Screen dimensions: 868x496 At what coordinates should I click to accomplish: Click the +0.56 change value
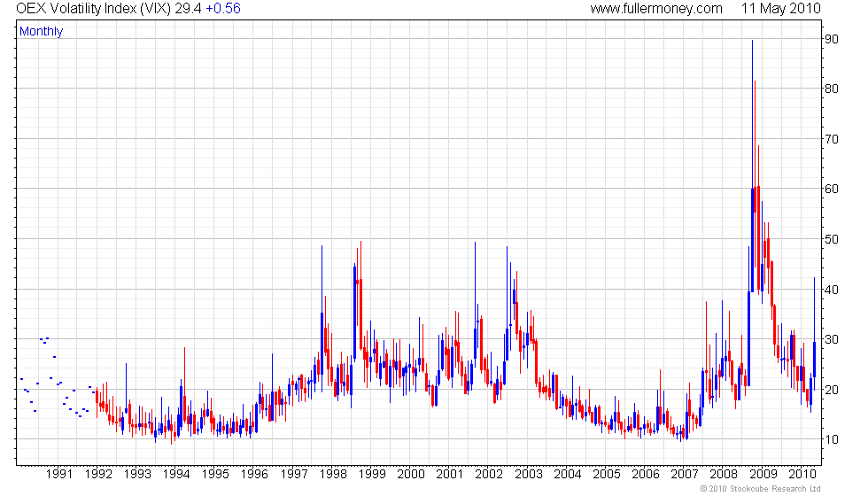tap(222, 9)
